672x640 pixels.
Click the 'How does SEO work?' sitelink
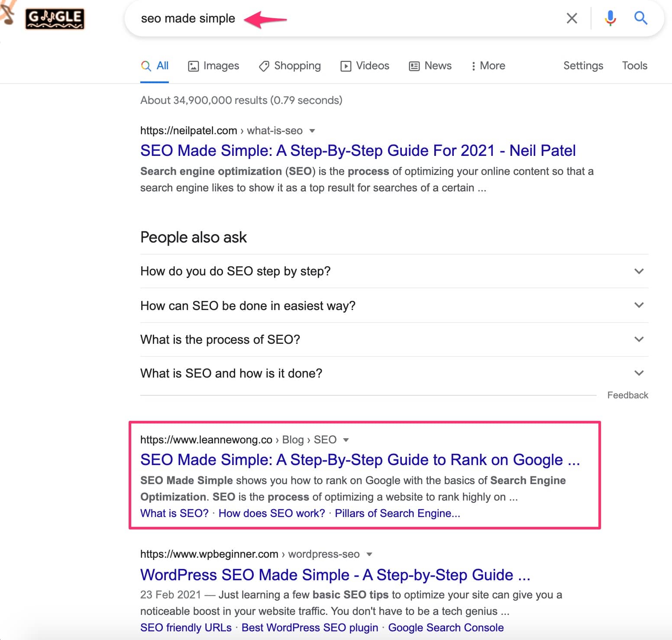(x=271, y=513)
